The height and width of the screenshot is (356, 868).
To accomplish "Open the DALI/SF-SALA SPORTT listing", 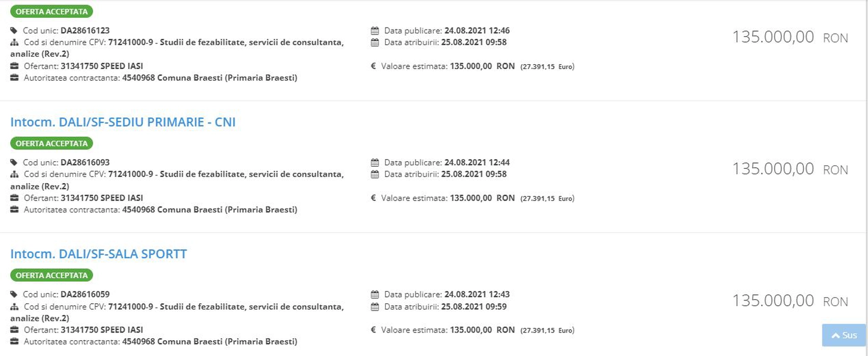I will (x=98, y=254).
